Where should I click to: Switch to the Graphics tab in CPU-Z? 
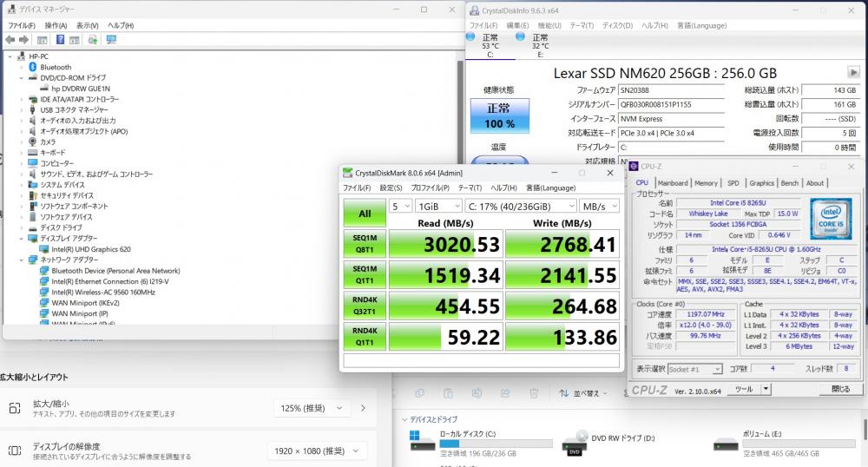pos(762,183)
